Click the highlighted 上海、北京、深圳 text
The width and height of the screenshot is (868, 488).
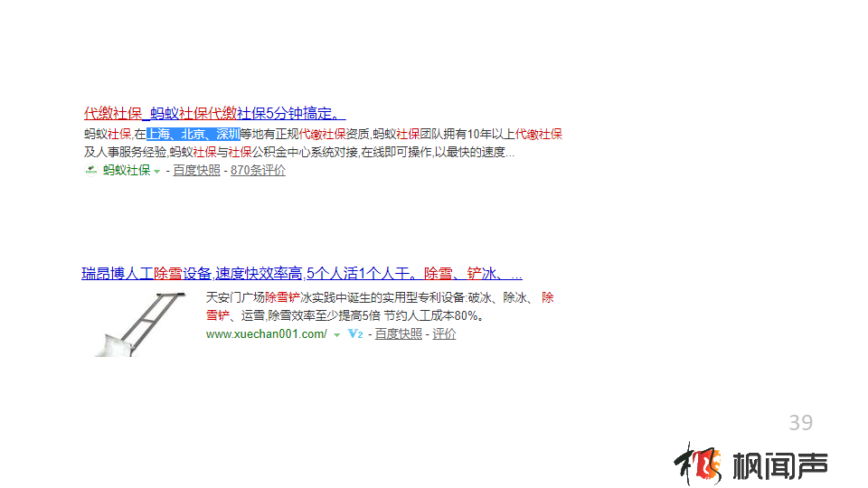pos(193,134)
